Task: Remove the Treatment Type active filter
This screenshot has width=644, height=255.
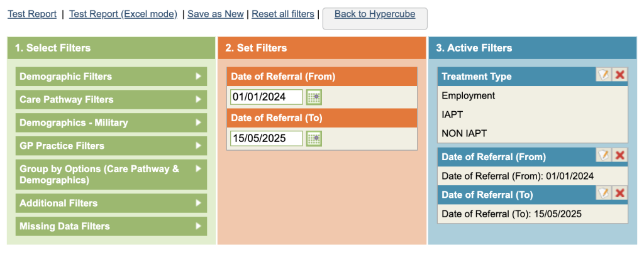Action: 620,75
